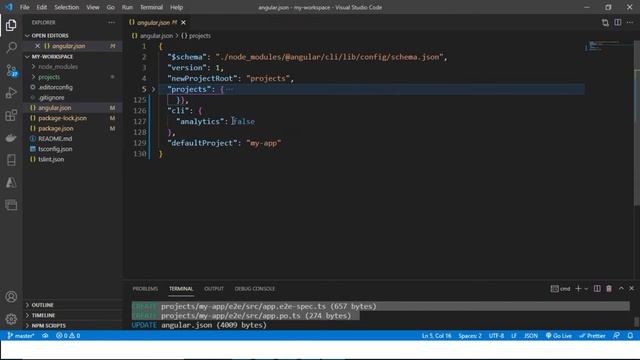Open the Terminal menu
Image resolution: width=640 pixels, height=360 pixels.
tap(151, 7)
